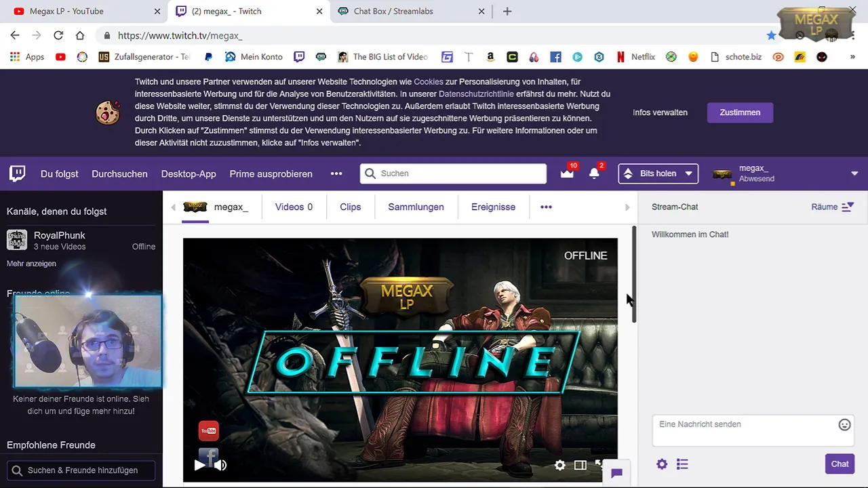The image size is (868, 488).
Task: Open the Ereignisse channel tab
Action: coord(494,207)
